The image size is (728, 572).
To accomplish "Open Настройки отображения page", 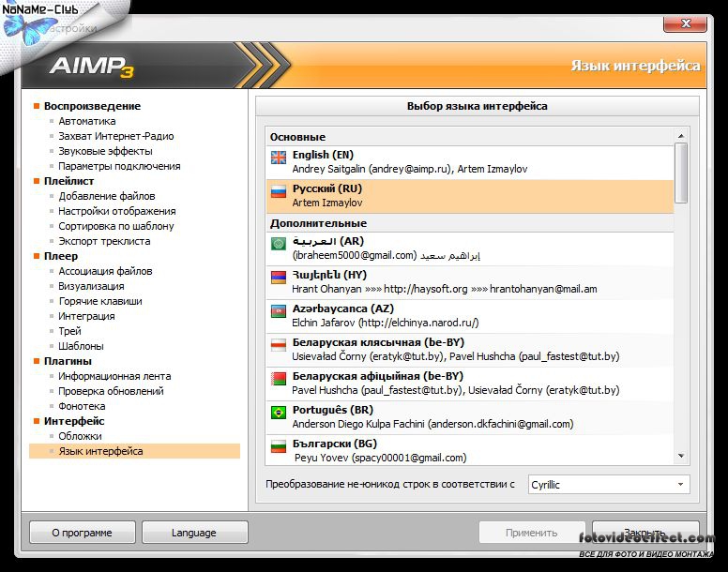I will pyautogui.click(x=117, y=211).
